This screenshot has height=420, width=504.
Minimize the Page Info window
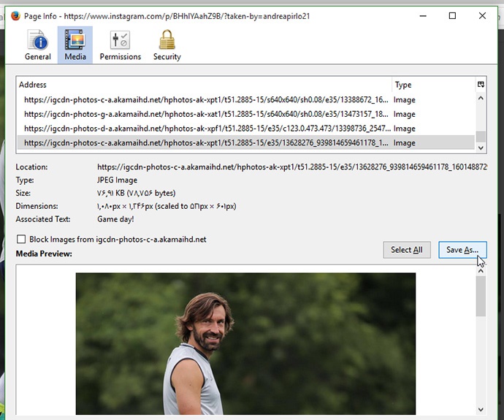(423, 16)
